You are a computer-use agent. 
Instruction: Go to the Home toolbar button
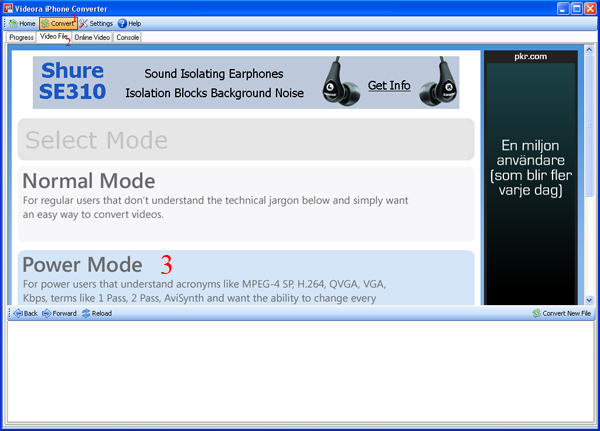point(22,24)
